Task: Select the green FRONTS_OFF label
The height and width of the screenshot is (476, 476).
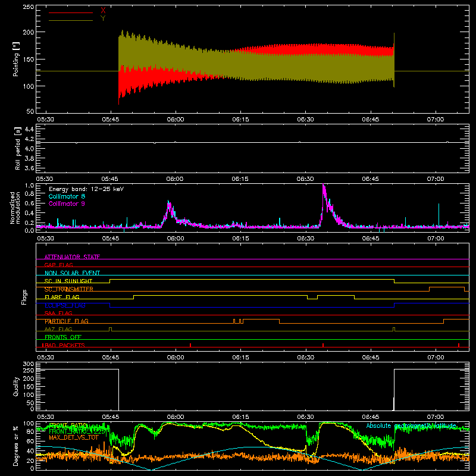Action: point(63,337)
